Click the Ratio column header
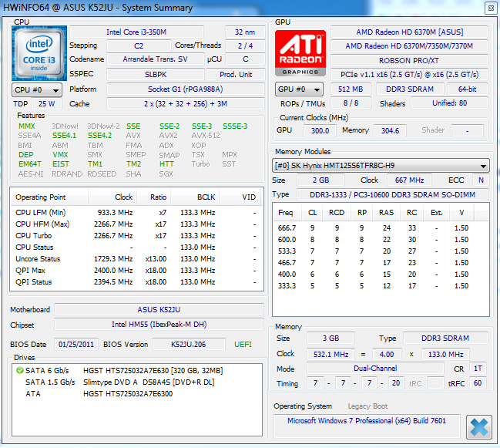500x448 pixels. [x=154, y=197]
